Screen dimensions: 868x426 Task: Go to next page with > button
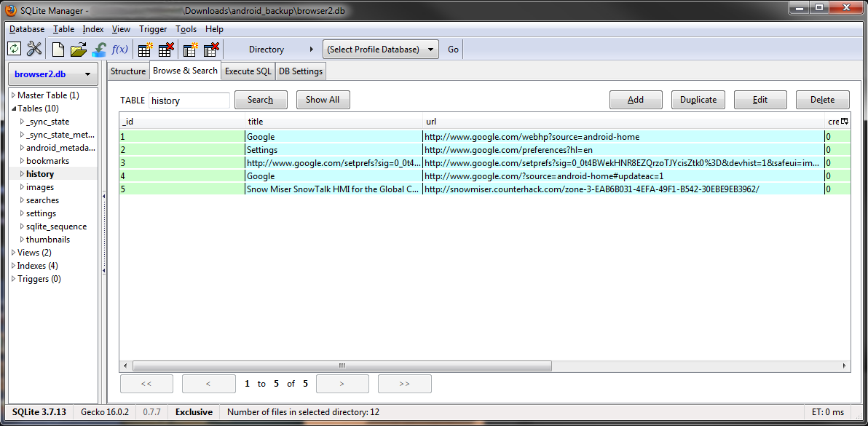tap(343, 384)
